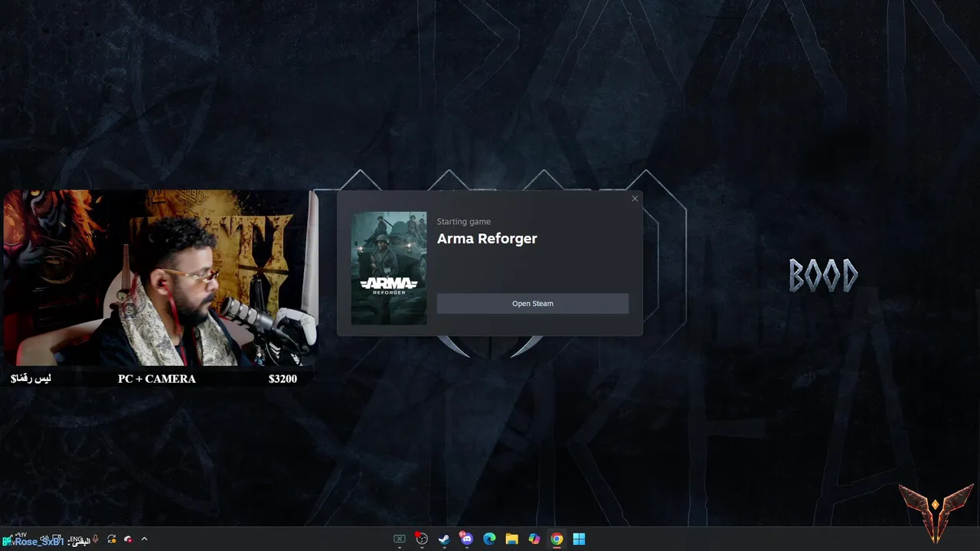The width and height of the screenshot is (980, 551).
Task: Click the Open Steam button
Action: (x=532, y=304)
